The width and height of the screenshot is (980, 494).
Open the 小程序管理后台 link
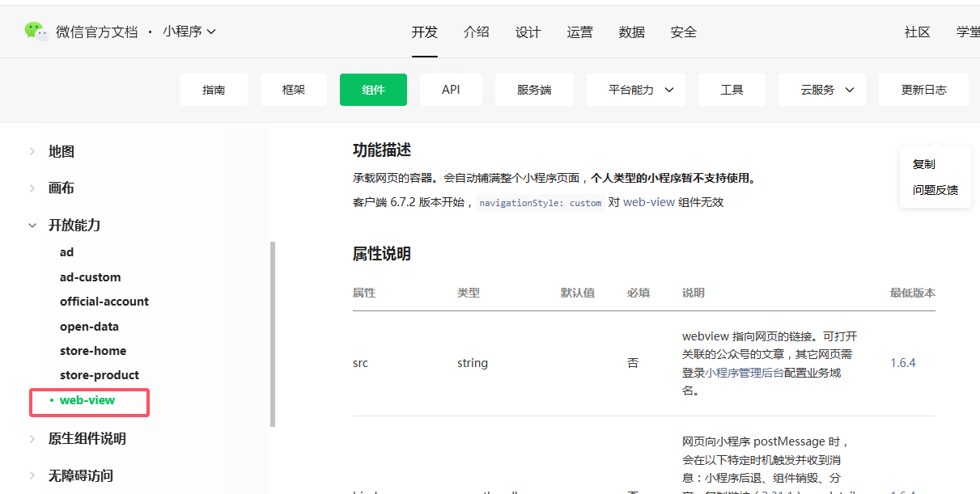coord(745,373)
